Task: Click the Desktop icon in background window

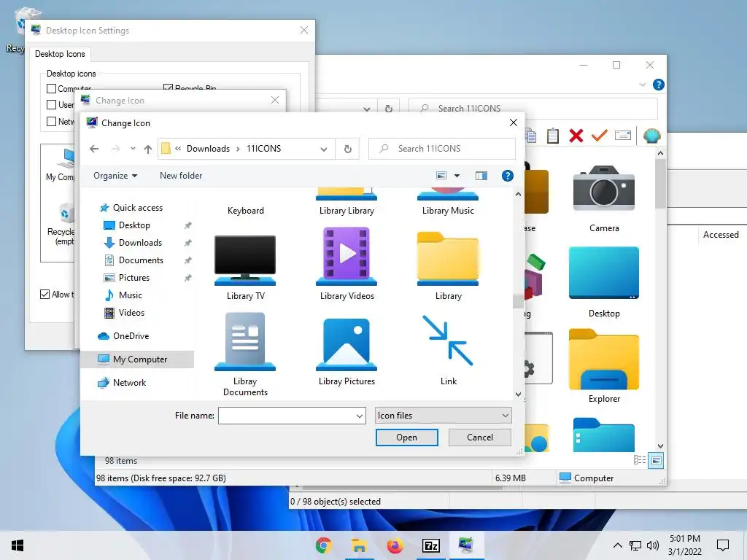Action: pyautogui.click(x=603, y=282)
